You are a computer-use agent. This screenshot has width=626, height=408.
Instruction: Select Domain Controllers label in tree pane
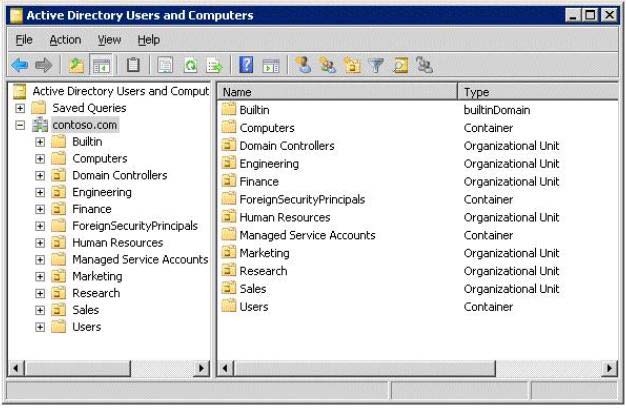tap(120, 175)
